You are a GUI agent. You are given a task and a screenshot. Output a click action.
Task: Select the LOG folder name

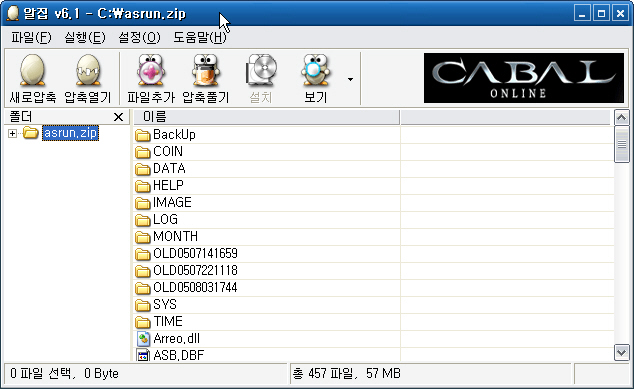click(165, 219)
